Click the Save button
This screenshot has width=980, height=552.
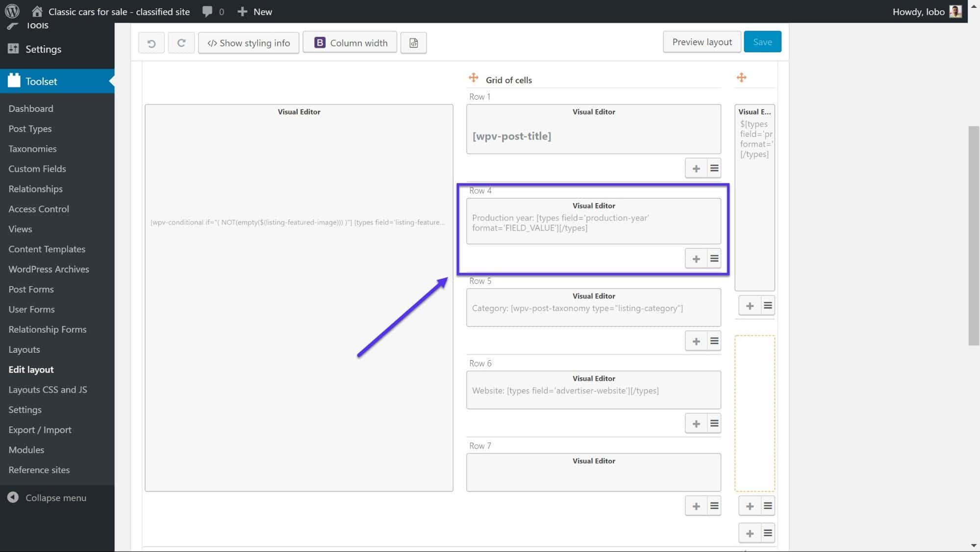pos(763,42)
